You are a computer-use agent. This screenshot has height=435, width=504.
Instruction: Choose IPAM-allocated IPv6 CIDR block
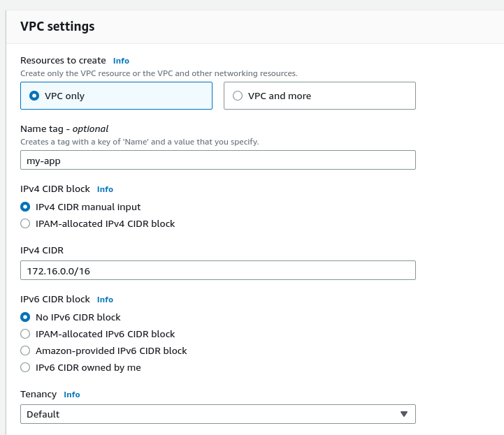(x=26, y=334)
